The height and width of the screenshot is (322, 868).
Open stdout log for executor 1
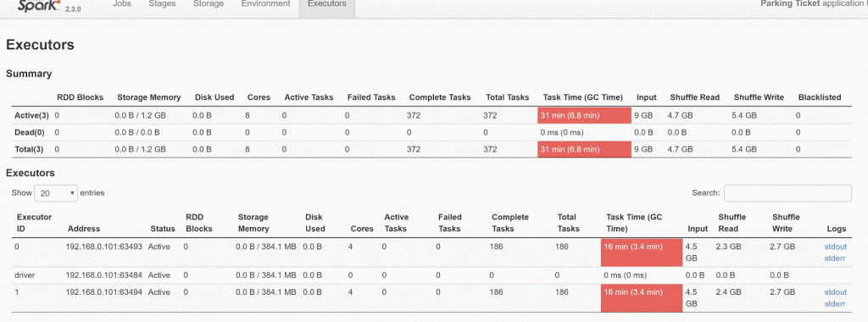(835, 291)
